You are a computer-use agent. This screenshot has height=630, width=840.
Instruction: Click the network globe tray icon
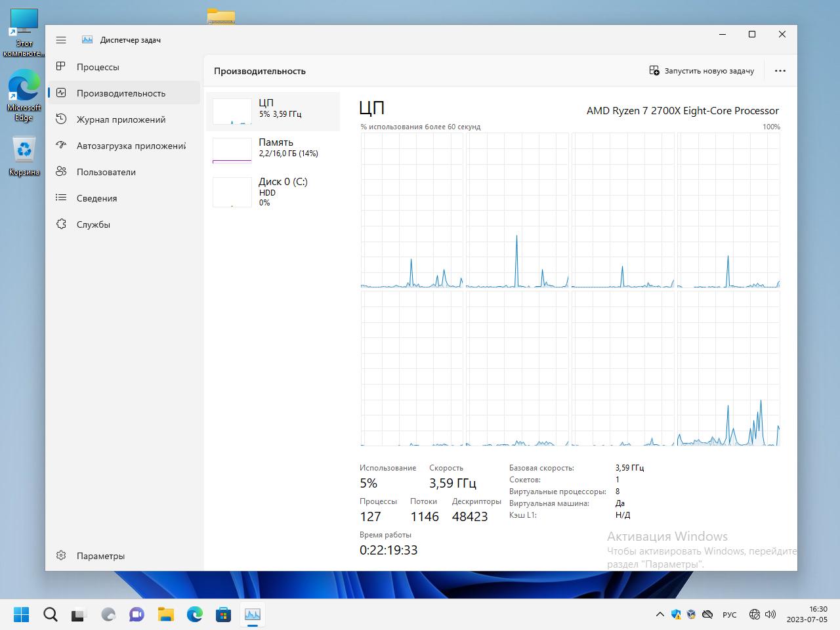(x=755, y=614)
